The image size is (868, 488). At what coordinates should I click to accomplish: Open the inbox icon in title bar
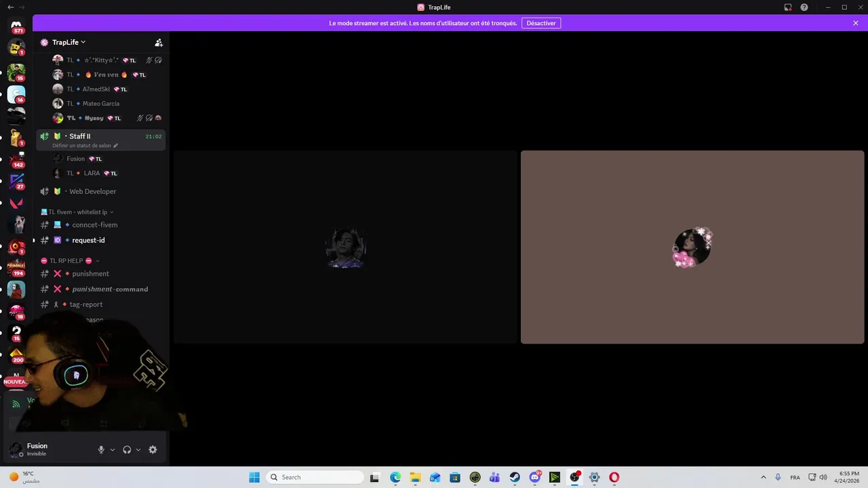click(788, 7)
